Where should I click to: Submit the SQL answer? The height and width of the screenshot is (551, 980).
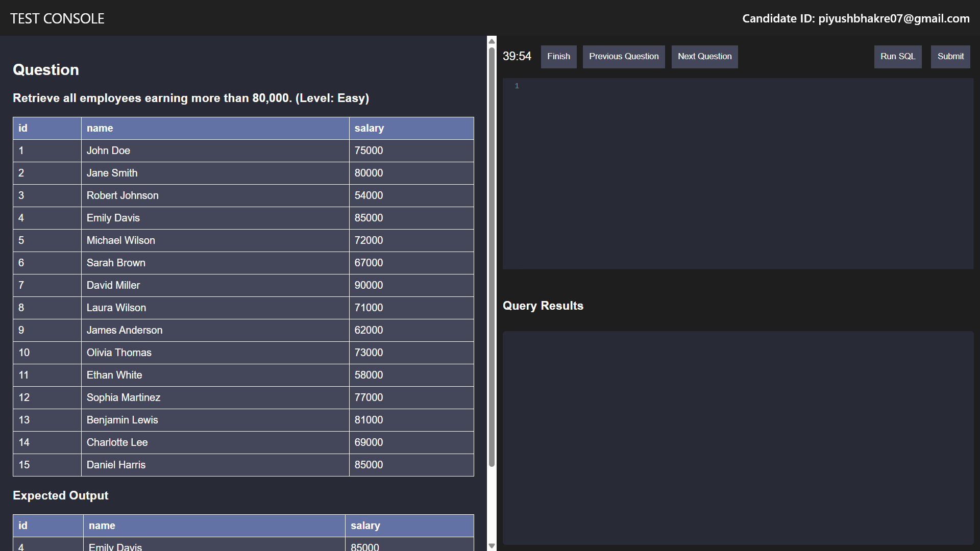(x=950, y=57)
